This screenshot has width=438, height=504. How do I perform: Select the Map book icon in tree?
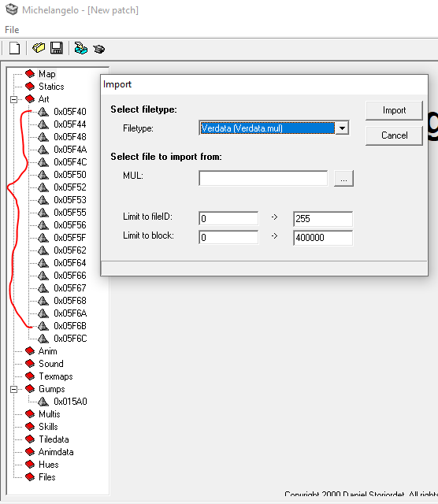tap(30, 74)
